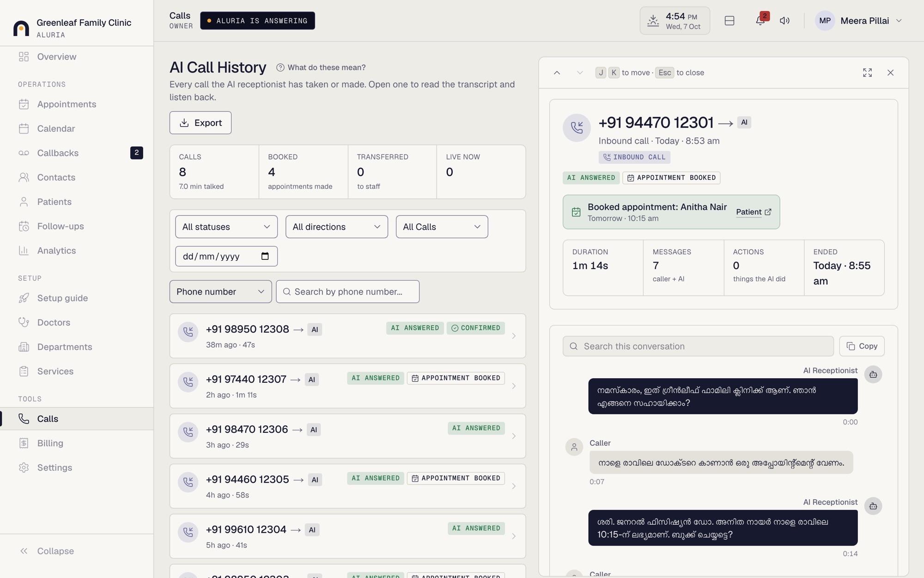Image resolution: width=924 pixels, height=578 pixels.
Task: Open Doctors setup page
Action: pyautogui.click(x=77, y=322)
